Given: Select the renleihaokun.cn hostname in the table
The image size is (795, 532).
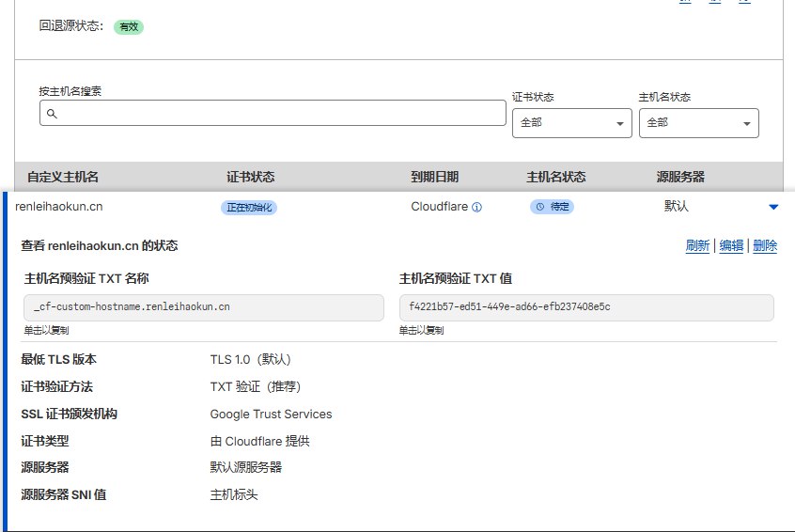Looking at the screenshot, I should coord(59,207).
